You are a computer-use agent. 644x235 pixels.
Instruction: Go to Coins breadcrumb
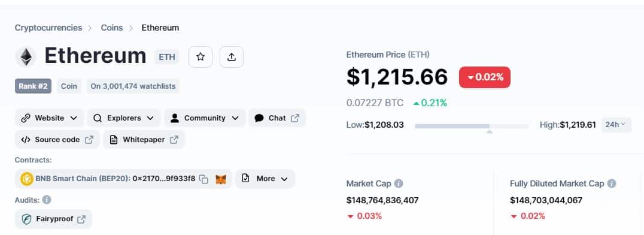coord(112,28)
